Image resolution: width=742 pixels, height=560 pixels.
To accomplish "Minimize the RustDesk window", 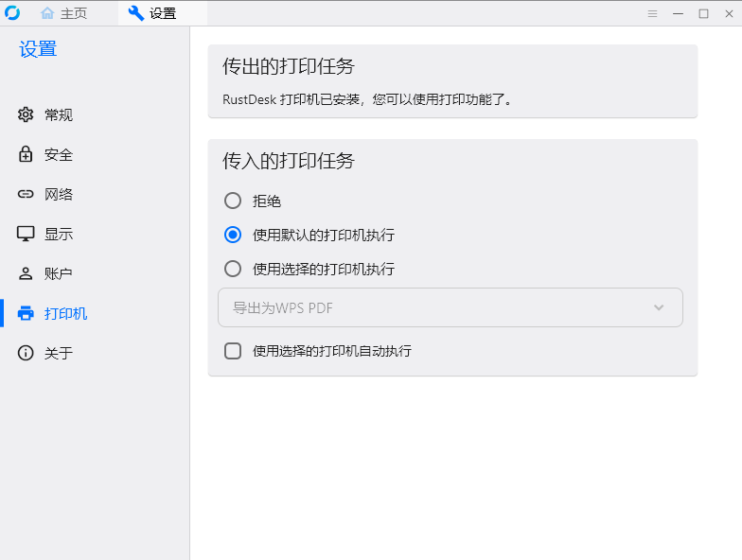I will [x=678, y=13].
